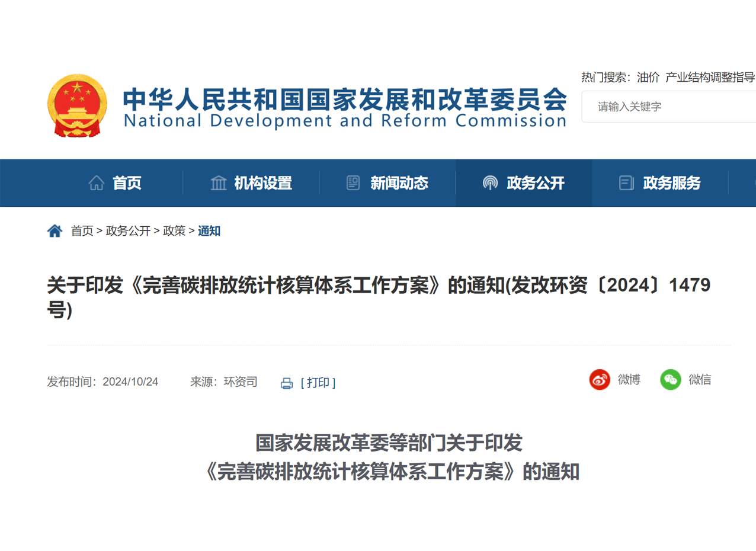Share via the green WeChat icon

671,380
